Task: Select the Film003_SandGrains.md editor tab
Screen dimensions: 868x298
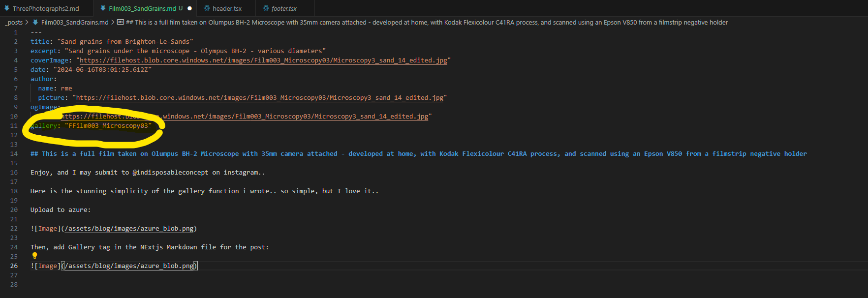Action: pyautogui.click(x=142, y=8)
